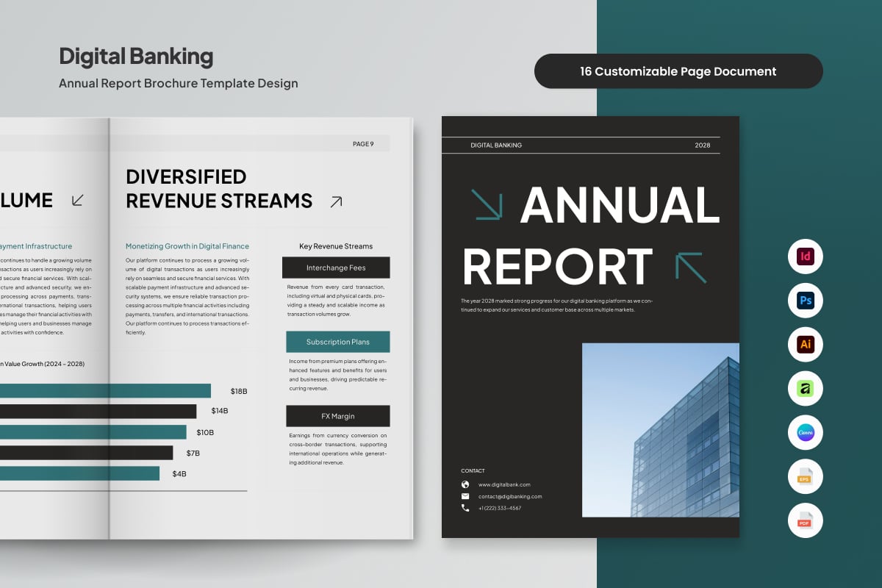Click the Interchange Fees button

pyautogui.click(x=336, y=268)
